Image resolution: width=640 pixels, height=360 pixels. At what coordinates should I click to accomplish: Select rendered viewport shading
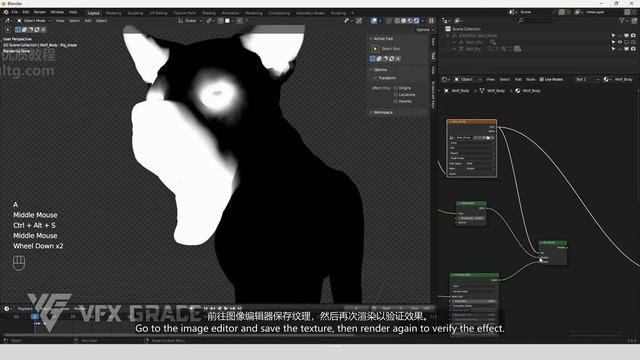click(x=416, y=20)
